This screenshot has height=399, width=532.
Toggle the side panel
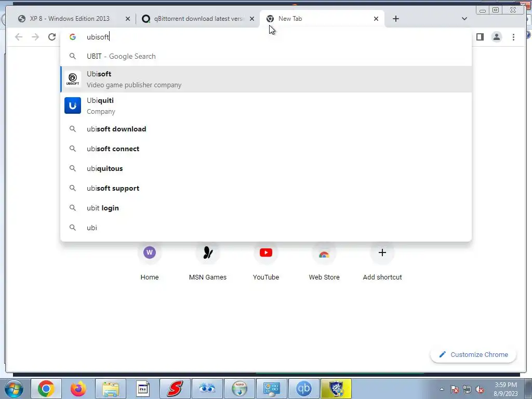[x=480, y=37]
